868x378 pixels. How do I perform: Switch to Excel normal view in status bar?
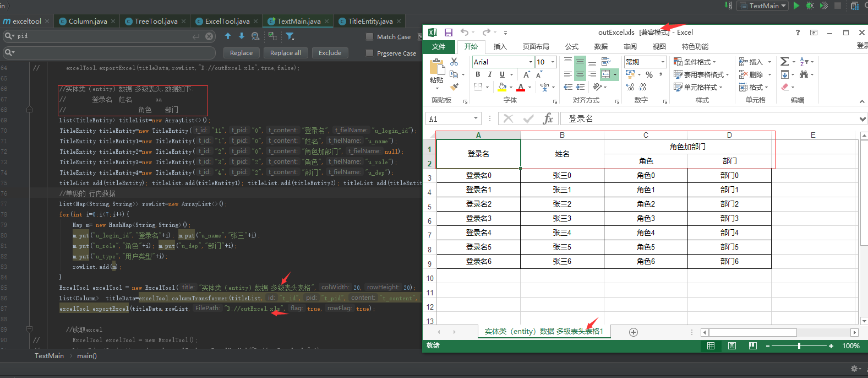coord(711,346)
